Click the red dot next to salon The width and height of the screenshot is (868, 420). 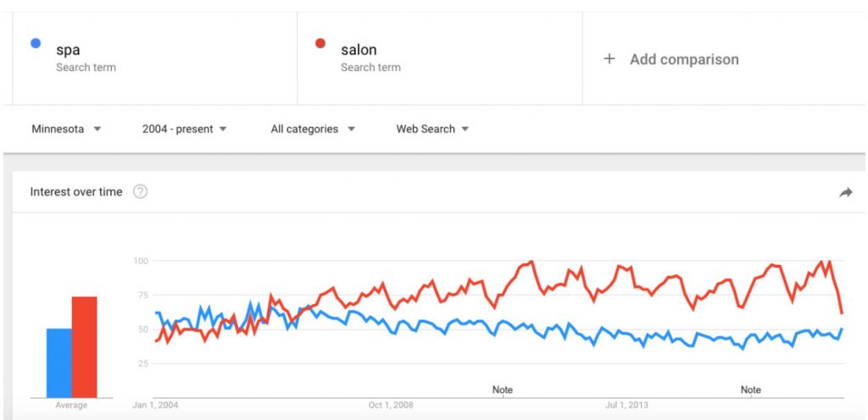click(x=320, y=43)
